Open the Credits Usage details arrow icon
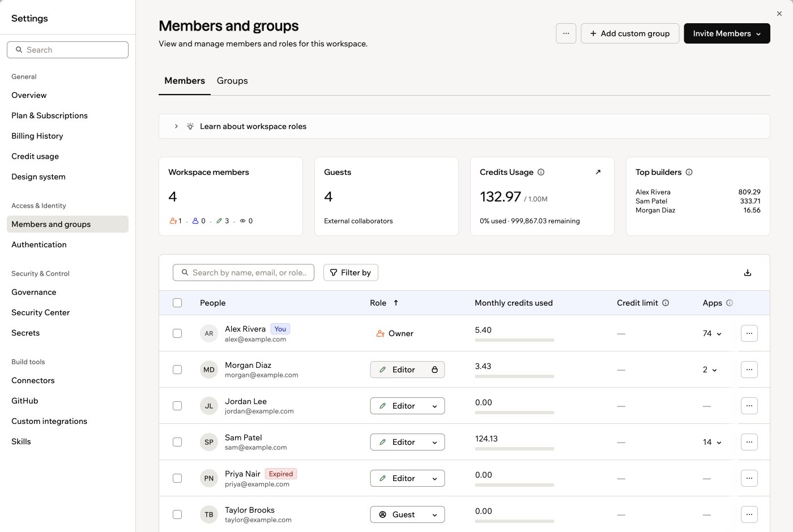 click(598, 172)
